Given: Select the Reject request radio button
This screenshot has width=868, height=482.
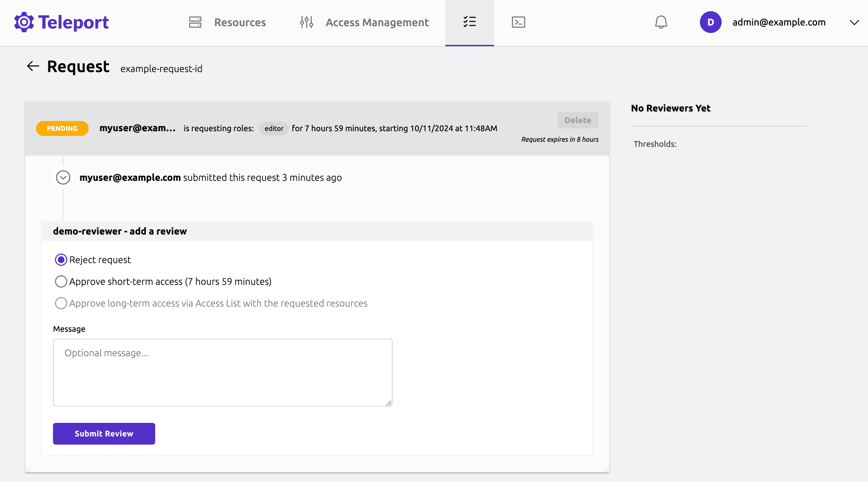Looking at the screenshot, I should pyautogui.click(x=60, y=259).
